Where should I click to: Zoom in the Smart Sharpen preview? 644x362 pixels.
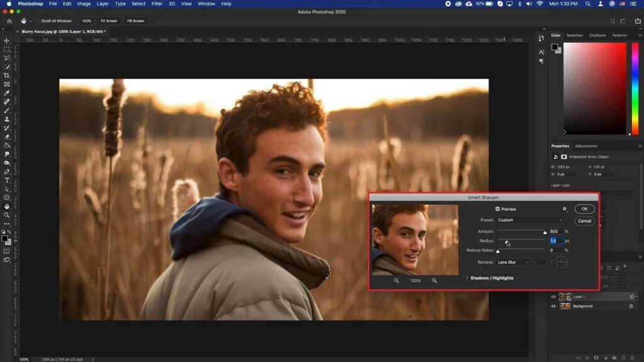pyautogui.click(x=434, y=280)
